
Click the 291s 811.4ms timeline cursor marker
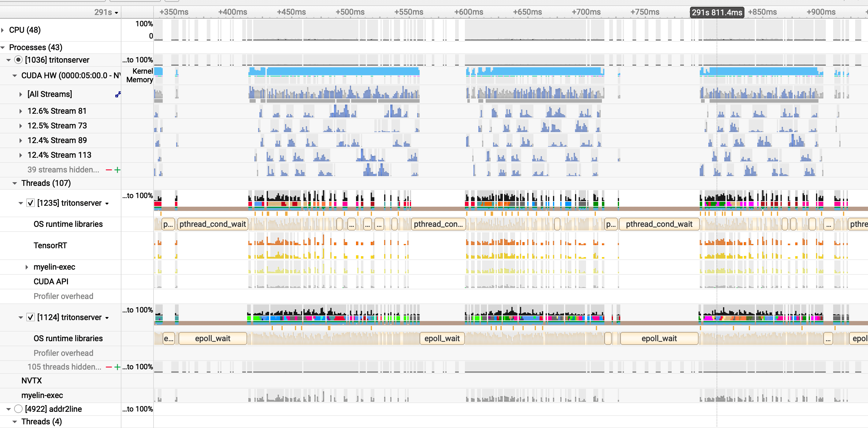pyautogui.click(x=717, y=13)
